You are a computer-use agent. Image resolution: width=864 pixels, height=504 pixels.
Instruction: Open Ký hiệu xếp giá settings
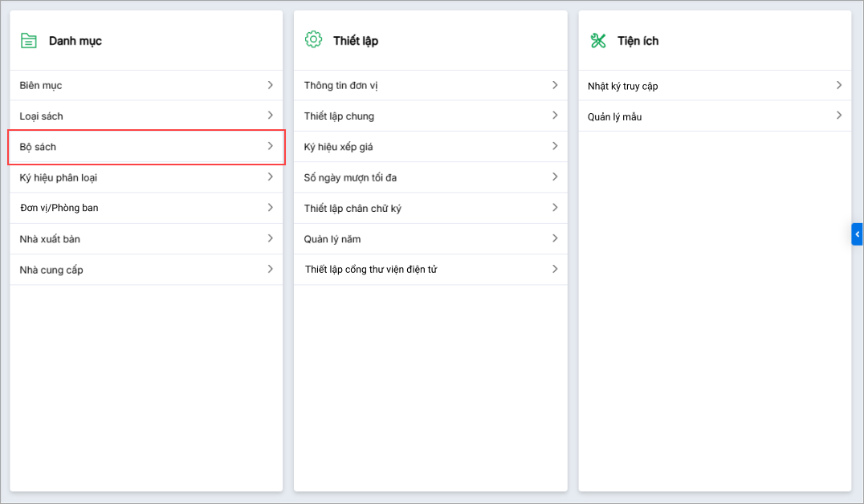pyautogui.click(x=338, y=147)
